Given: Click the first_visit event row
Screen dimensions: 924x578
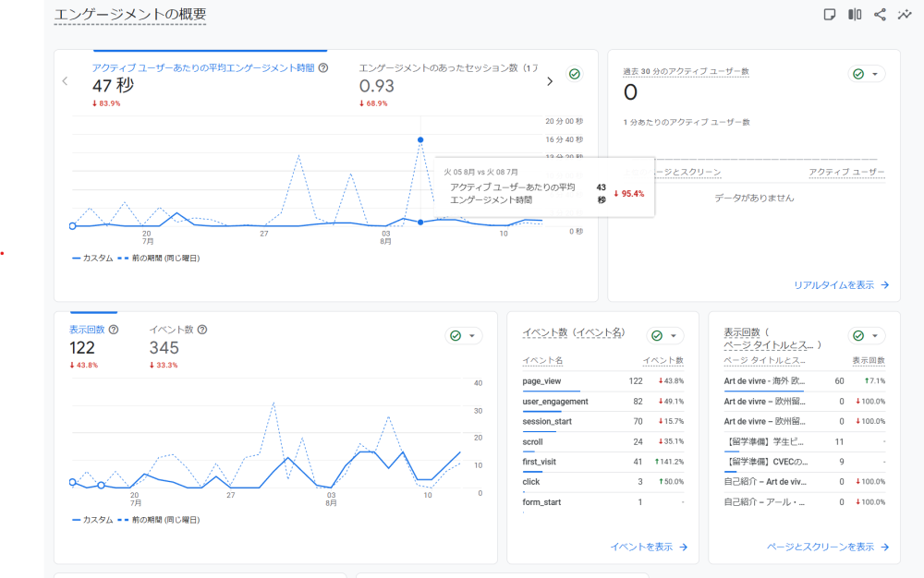Looking at the screenshot, I should click(602, 462).
